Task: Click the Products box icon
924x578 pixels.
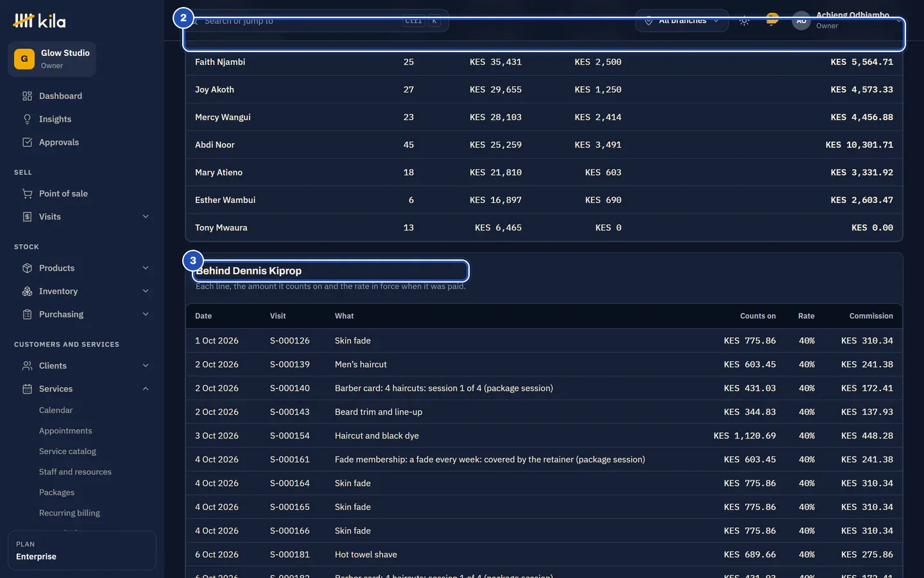Action: click(x=27, y=268)
